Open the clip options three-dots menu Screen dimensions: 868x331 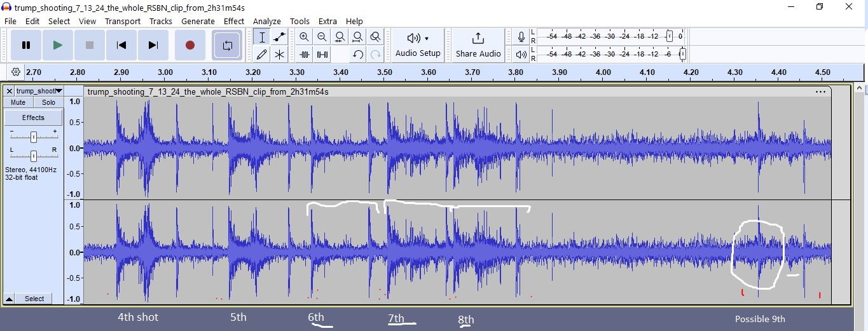point(820,91)
